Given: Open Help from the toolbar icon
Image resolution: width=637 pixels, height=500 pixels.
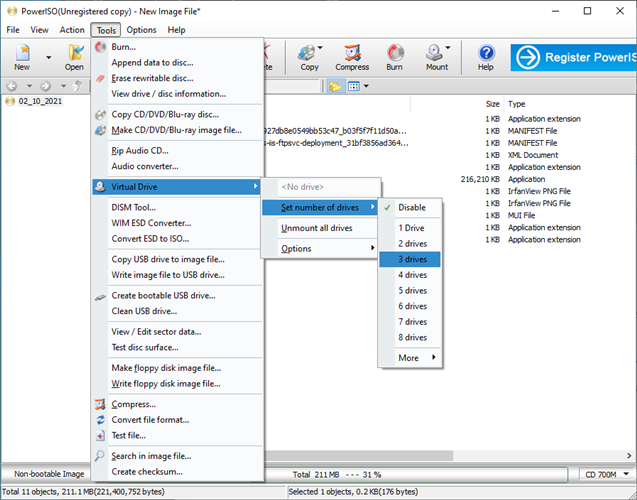Looking at the screenshot, I should pos(486,57).
